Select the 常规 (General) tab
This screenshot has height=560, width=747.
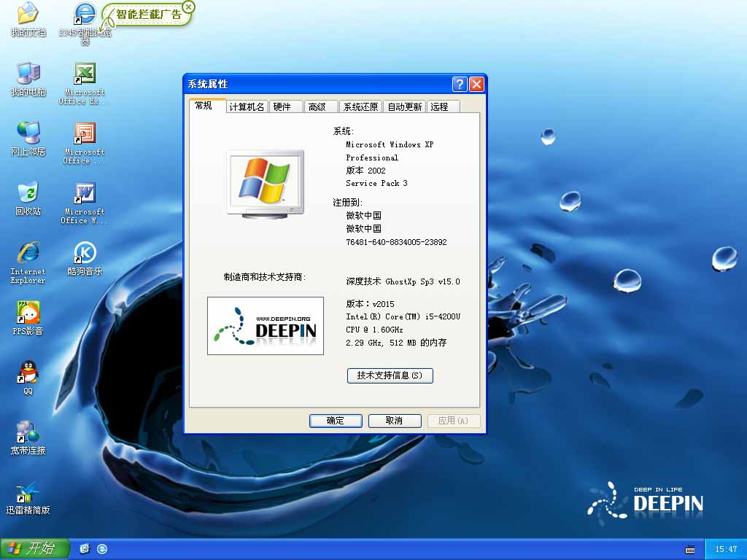pyautogui.click(x=207, y=106)
